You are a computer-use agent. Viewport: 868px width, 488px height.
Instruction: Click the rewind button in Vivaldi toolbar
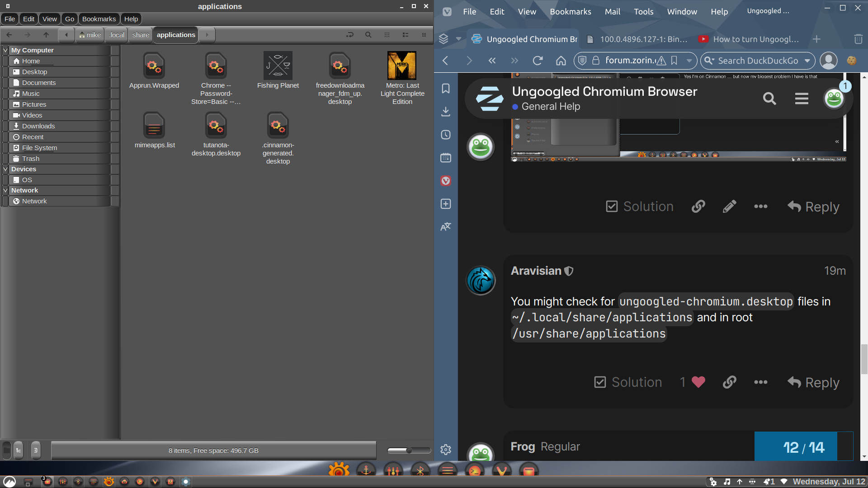[492, 61]
